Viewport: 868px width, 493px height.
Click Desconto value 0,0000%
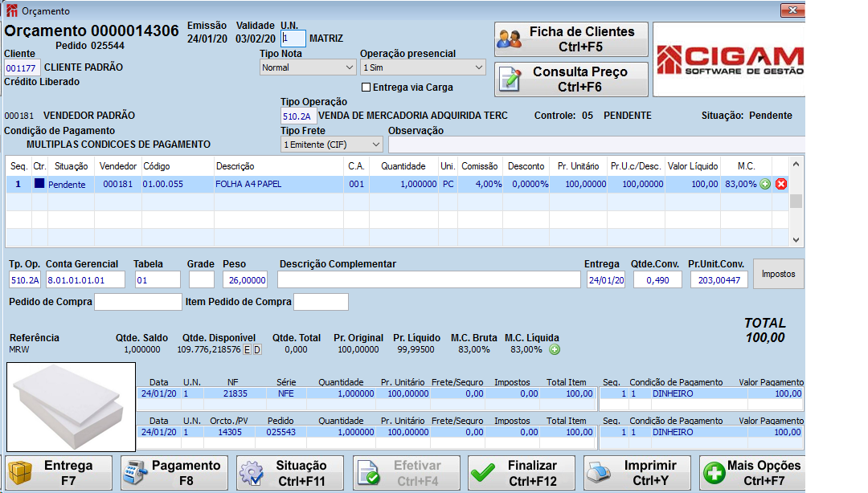coord(526,184)
